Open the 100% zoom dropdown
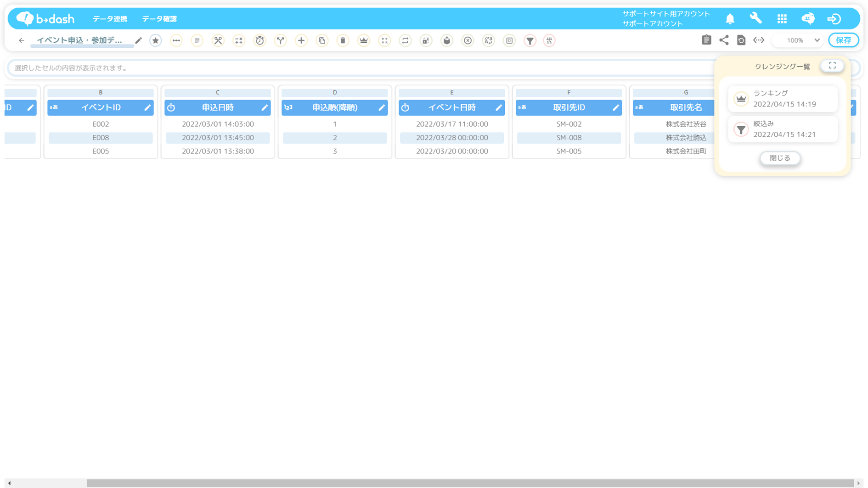The image size is (868, 488). (799, 40)
